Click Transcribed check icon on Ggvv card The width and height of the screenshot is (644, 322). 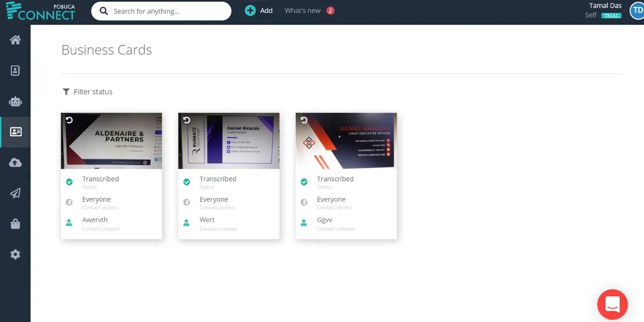point(304,182)
